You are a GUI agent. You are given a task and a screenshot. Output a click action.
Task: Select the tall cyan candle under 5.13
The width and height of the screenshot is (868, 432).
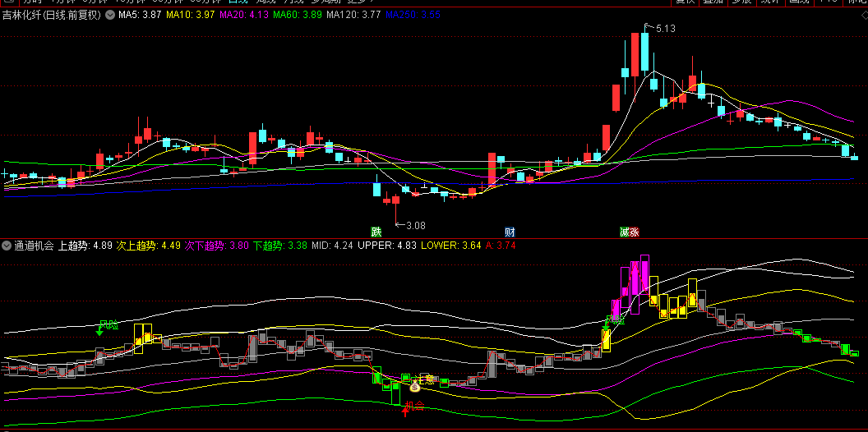(644, 52)
